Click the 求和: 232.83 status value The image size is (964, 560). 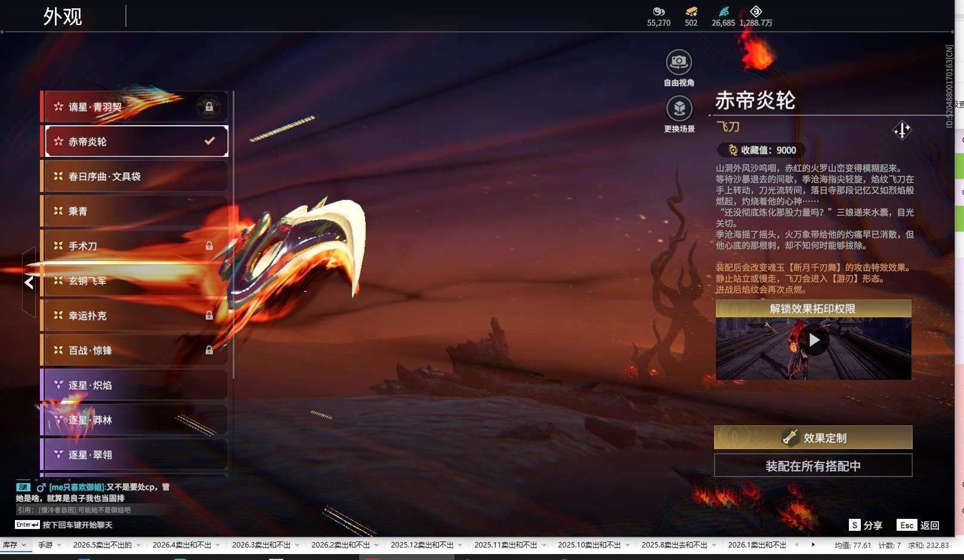pyautogui.click(x=928, y=545)
